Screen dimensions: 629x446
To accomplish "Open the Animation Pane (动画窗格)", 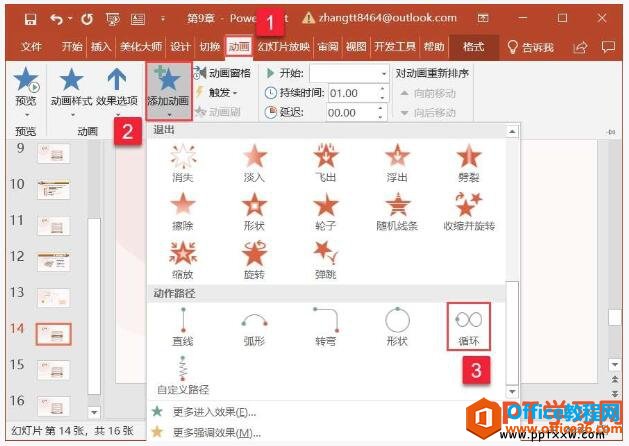I will (223, 73).
